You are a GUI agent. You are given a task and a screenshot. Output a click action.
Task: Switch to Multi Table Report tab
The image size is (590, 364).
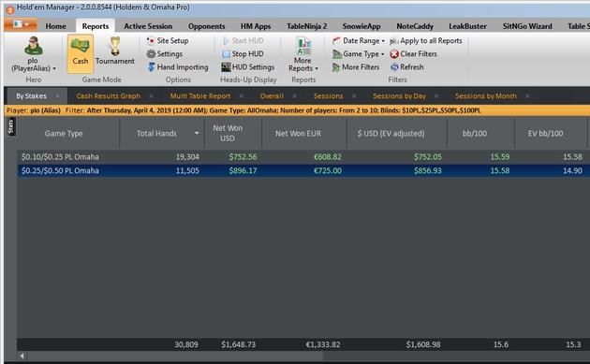[x=199, y=95]
